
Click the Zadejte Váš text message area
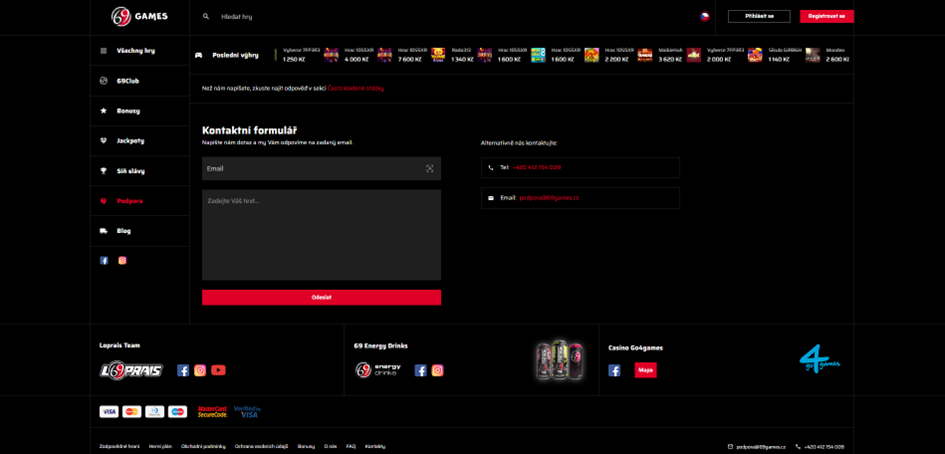[x=321, y=235]
